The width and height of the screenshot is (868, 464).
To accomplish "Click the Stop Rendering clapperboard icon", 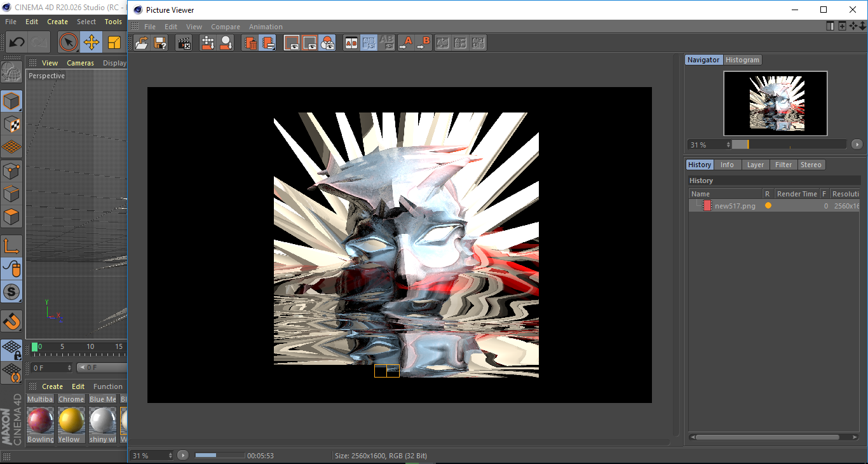I will [x=184, y=43].
